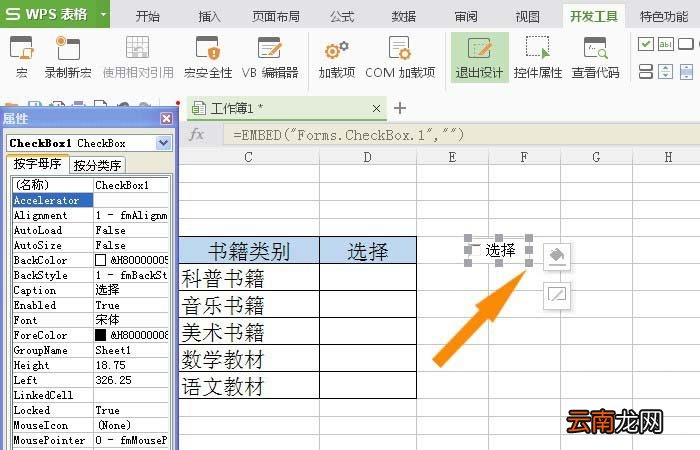
Task: Open the 特色功能 ribbon tab
Action: coord(664,17)
